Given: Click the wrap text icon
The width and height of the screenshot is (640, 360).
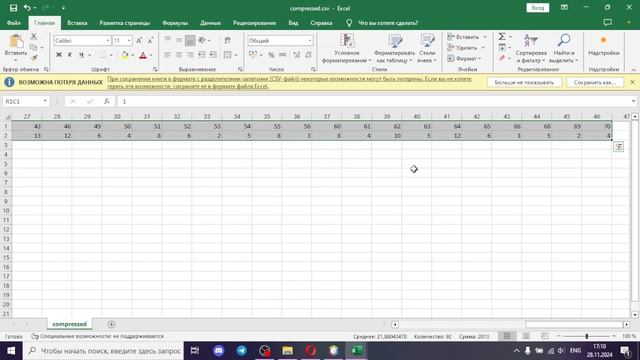Looking at the screenshot, I should [x=228, y=40].
